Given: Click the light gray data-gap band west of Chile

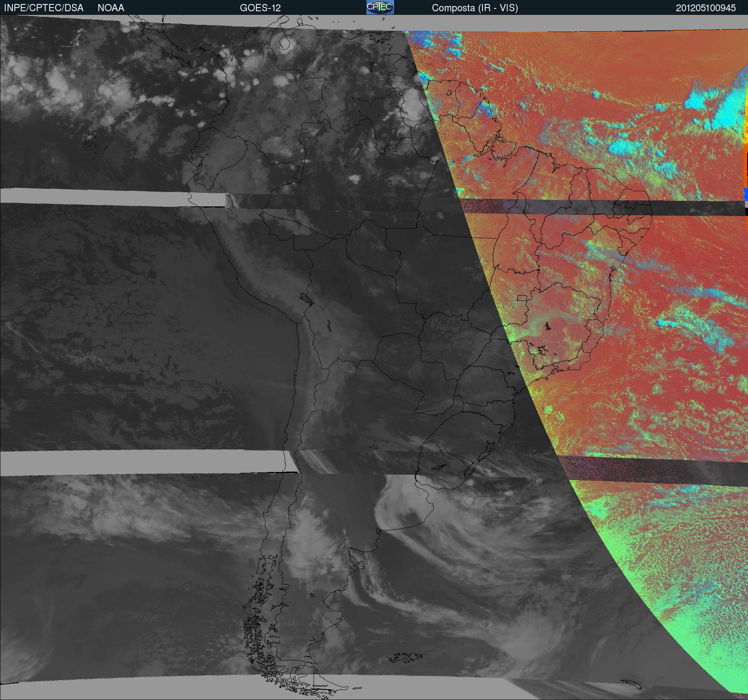Looking at the screenshot, I should pyautogui.click(x=140, y=463).
